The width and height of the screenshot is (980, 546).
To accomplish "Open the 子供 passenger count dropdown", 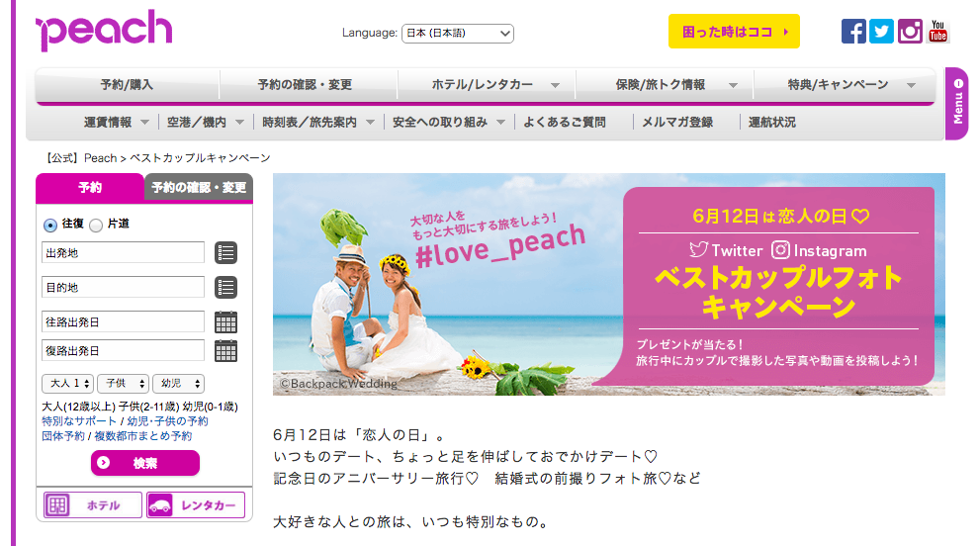I will (x=123, y=384).
